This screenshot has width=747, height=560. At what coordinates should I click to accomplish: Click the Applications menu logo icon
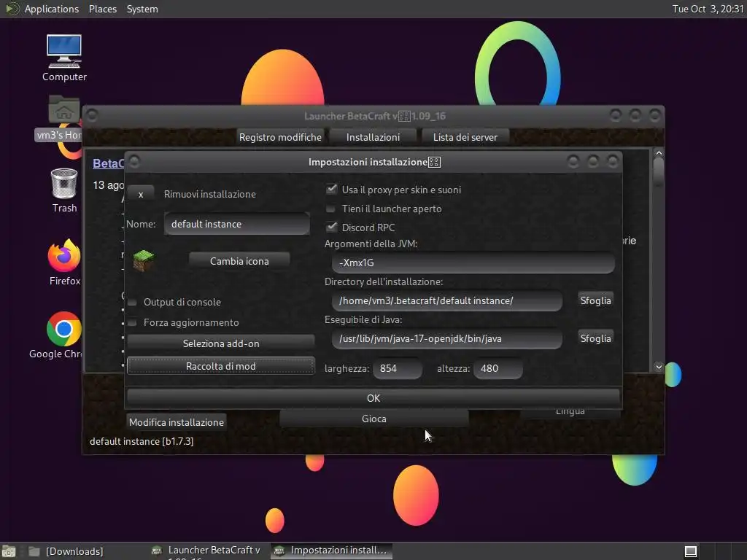12,9
